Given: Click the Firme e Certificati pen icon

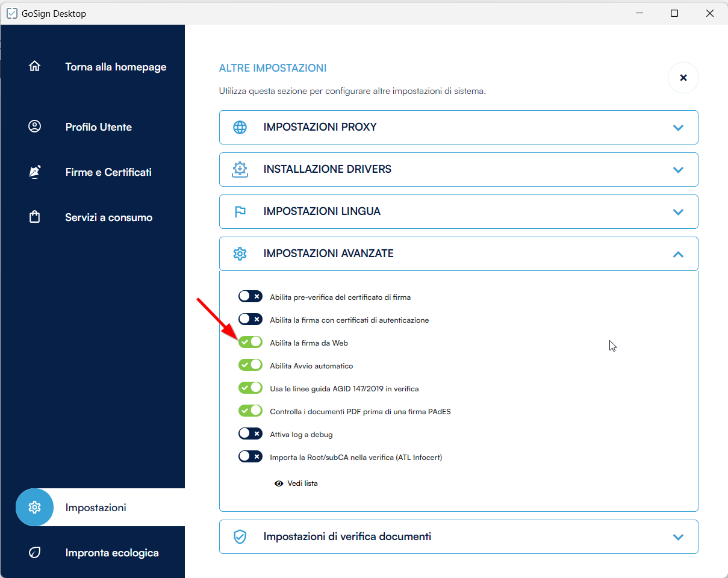Looking at the screenshot, I should [35, 172].
